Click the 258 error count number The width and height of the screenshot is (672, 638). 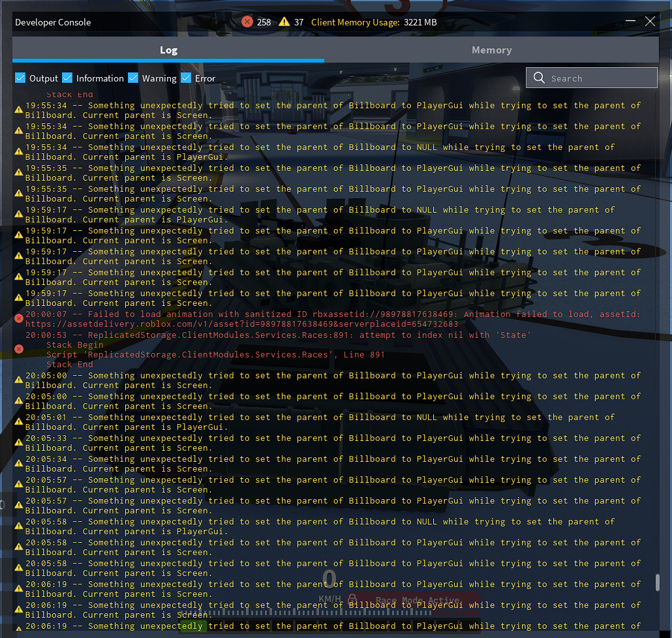[264, 22]
